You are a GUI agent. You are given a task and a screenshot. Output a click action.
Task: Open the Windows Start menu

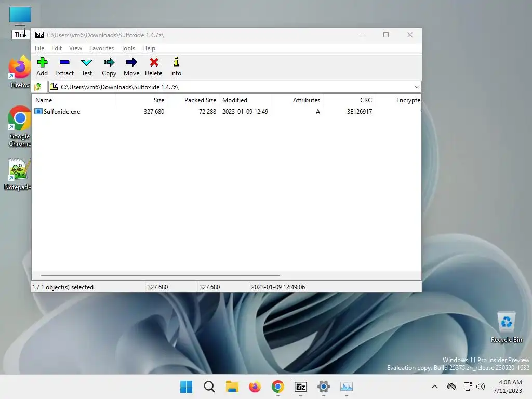186,387
